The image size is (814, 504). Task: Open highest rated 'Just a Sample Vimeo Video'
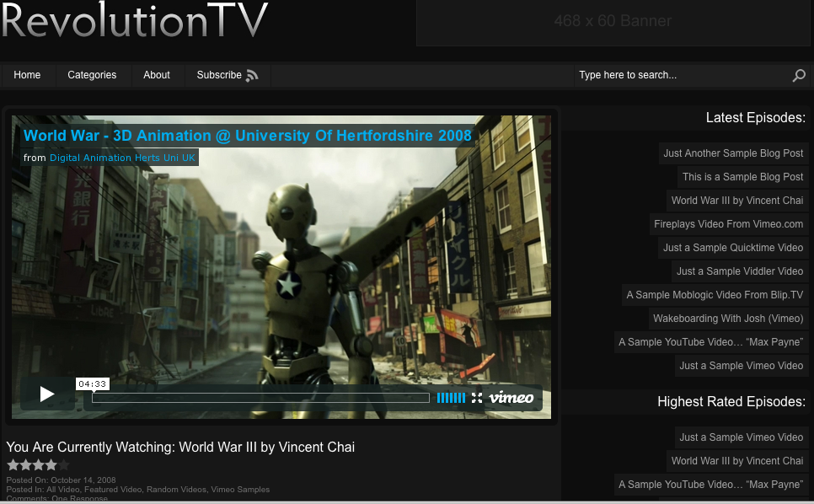pos(741,437)
